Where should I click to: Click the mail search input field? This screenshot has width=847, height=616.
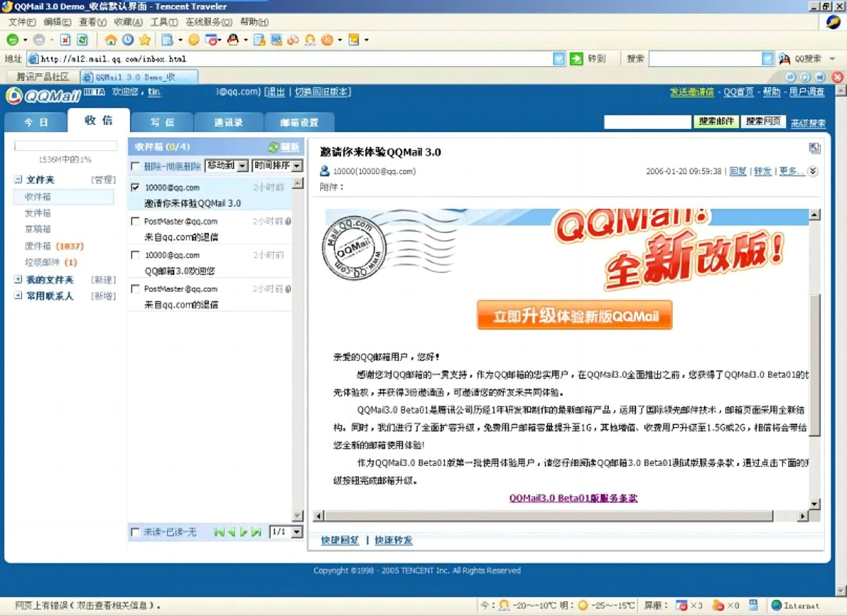pos(647,122)
